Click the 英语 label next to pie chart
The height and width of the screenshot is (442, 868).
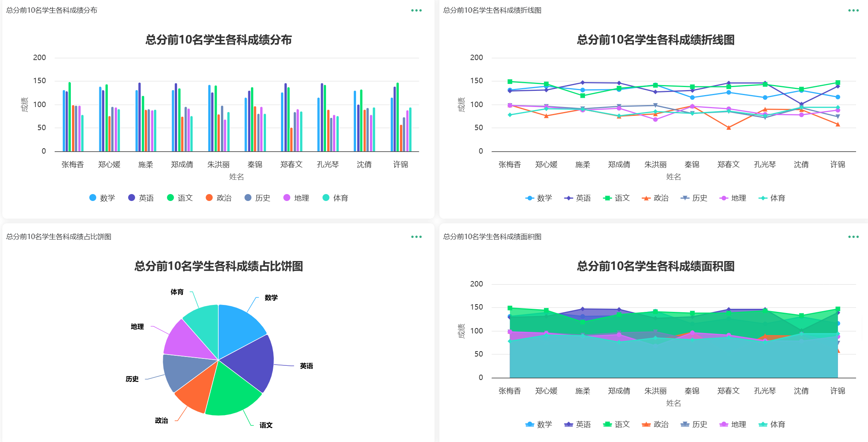306,366
